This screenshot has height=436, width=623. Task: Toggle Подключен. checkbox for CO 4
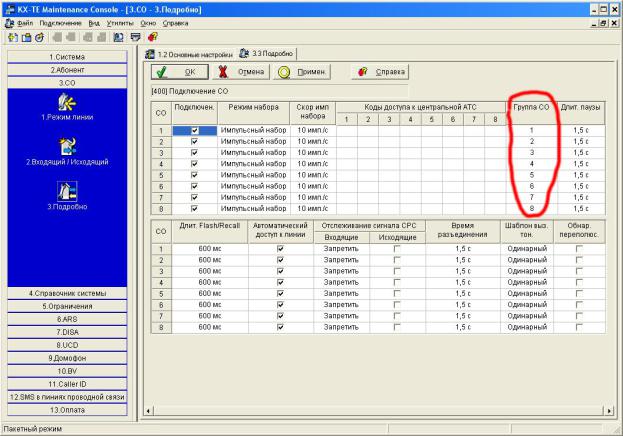(x=194, y=164)
